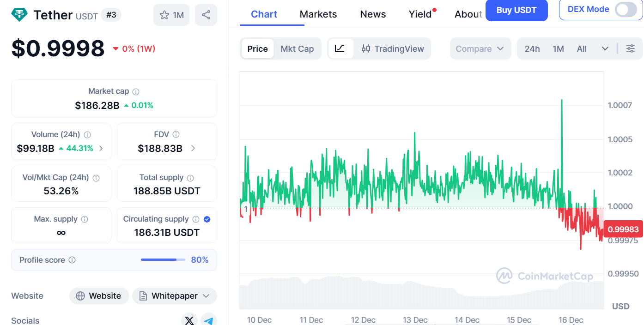Switch chart to Mkt Cap view

pyautogui.click(x=297, y=48)
